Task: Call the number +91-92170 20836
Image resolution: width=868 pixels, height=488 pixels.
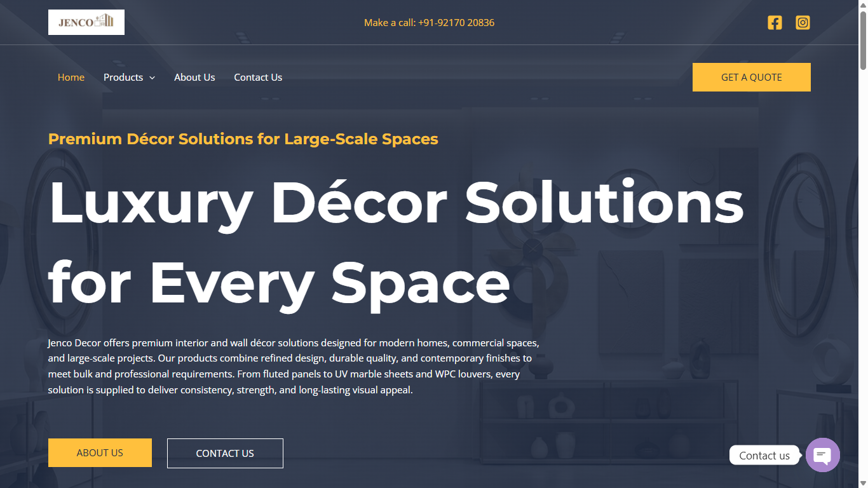Action: click(456, 23)
